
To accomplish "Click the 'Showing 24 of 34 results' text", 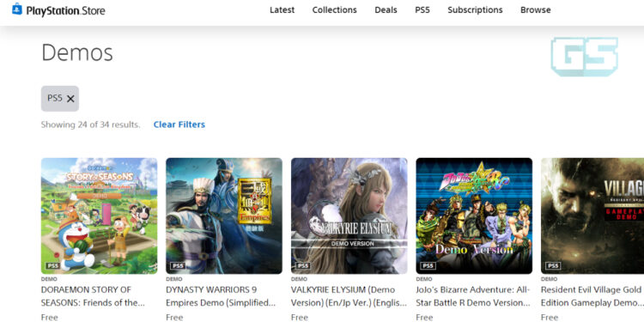I will 90,125.
